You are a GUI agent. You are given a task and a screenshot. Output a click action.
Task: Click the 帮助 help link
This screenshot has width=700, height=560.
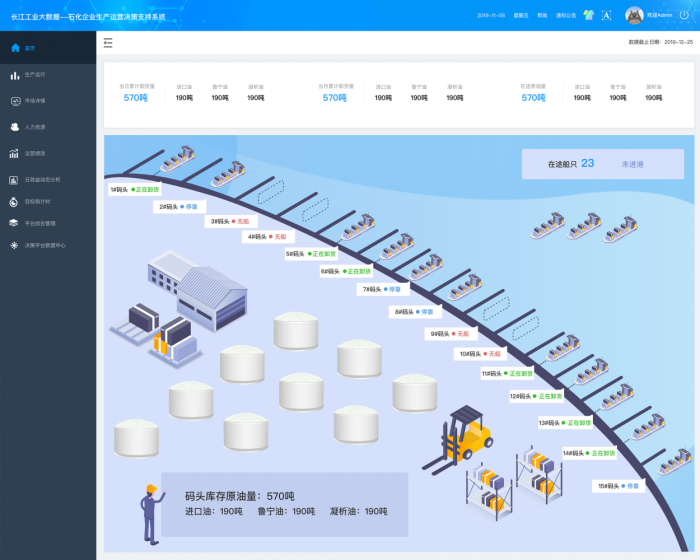pos(542,15)
